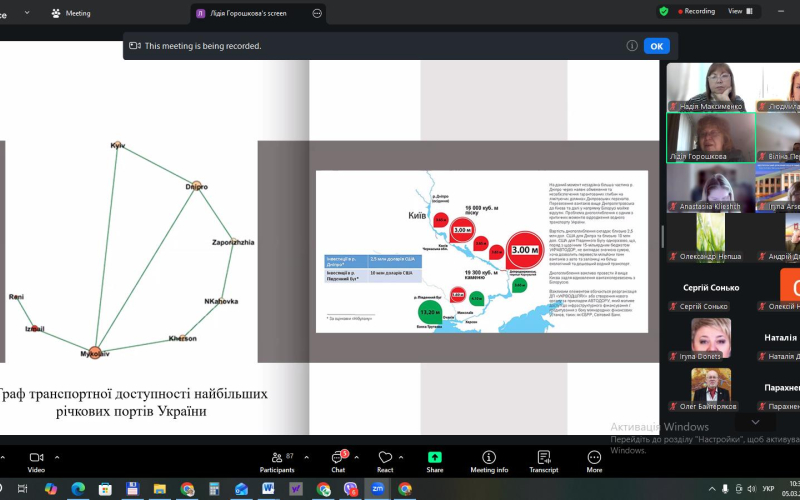Expand the Video options arrow
Viewport: 800px width, 500px height.
click(57, 456)
